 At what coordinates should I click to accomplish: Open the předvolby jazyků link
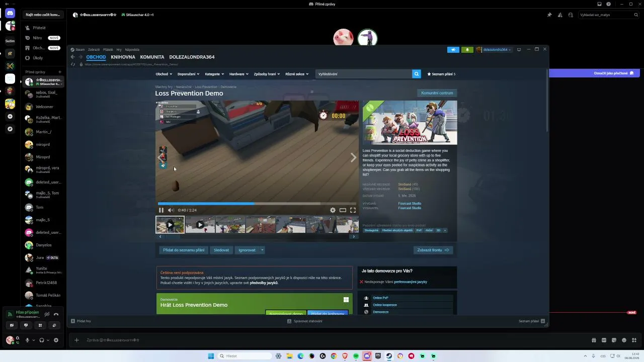tap(264, 283)
